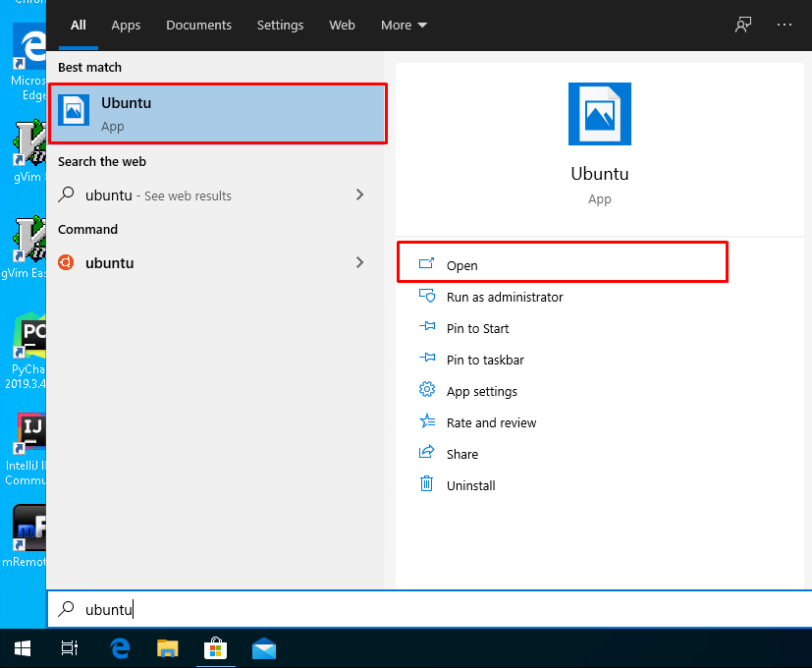Select the gVim desktop shortcut
812x668 pixels.
click(x=27, y=151)
